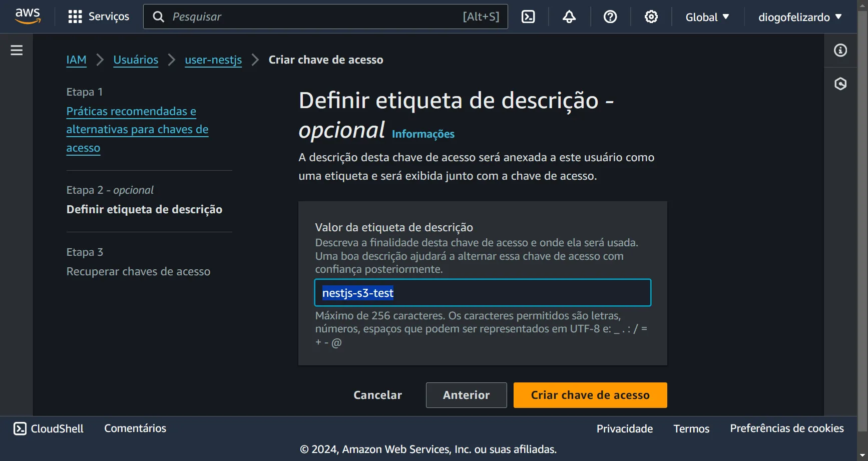Image resolution: width=868 pixels, height=461 pixels.
Task: Click the Definir etiqueta de descrição step
Action: click(144, 209)
